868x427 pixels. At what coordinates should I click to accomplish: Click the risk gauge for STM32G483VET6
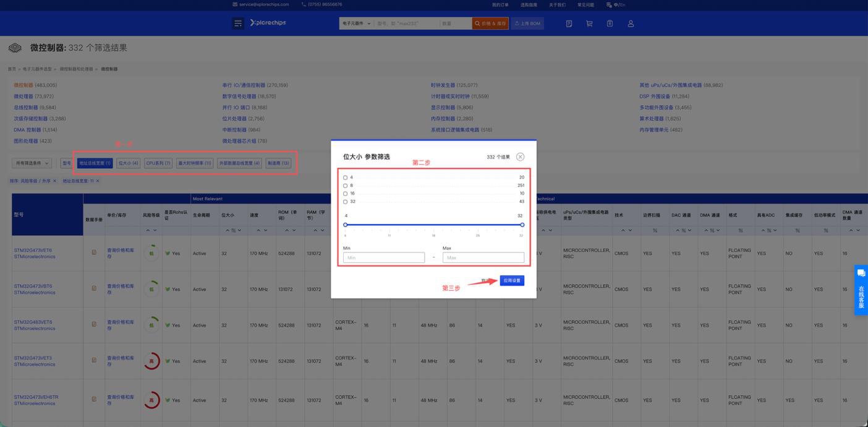click(151, 325)
